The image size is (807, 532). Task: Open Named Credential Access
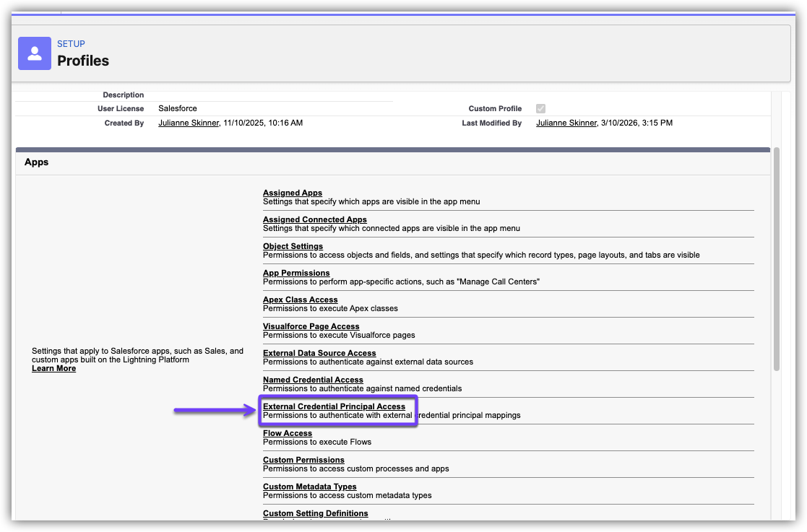pos(313,380)
